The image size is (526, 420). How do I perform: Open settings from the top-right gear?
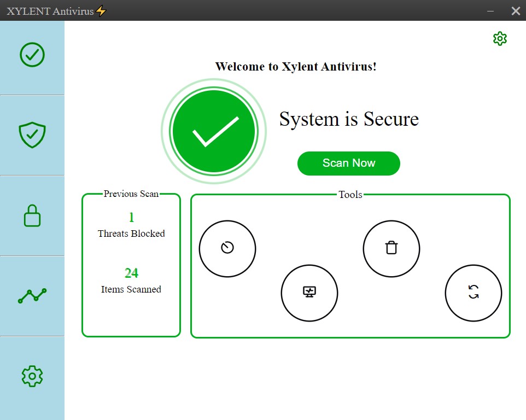500,38
